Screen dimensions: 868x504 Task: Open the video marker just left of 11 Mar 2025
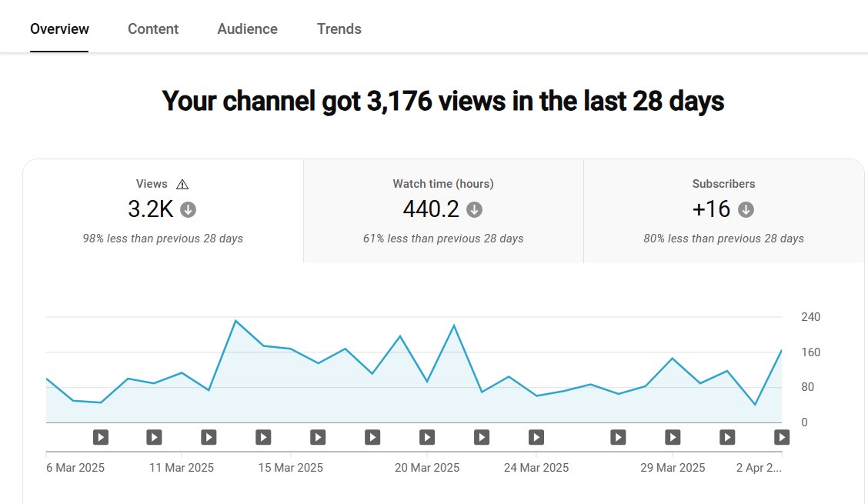tap(154, 438)
